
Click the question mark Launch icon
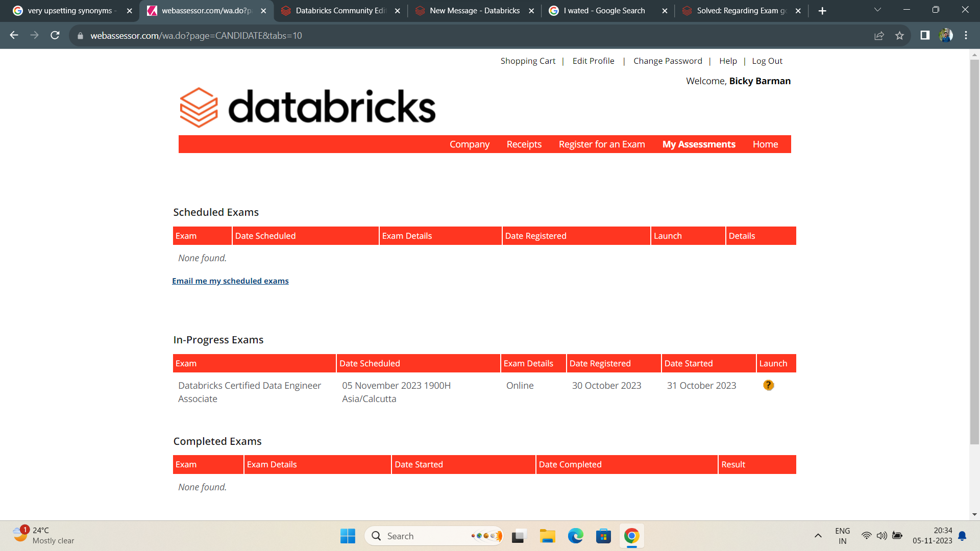(x=768, y=385)
